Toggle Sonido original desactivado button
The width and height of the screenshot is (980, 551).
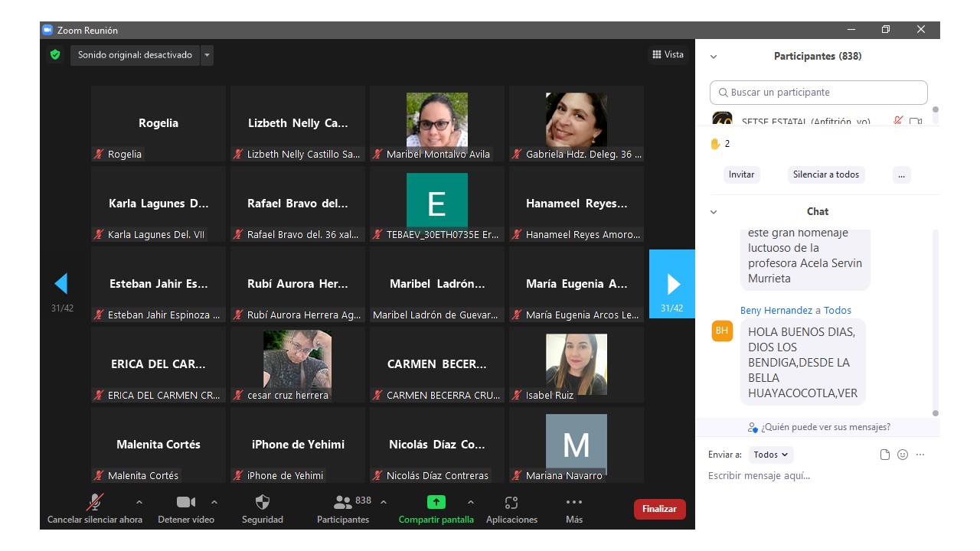[x=135, y=55]
